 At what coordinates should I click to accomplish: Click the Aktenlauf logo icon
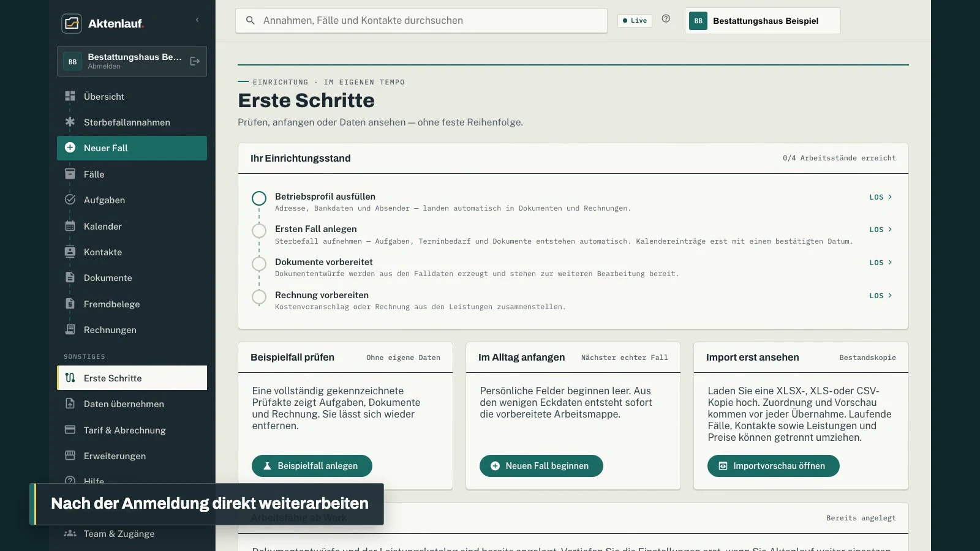72,23
